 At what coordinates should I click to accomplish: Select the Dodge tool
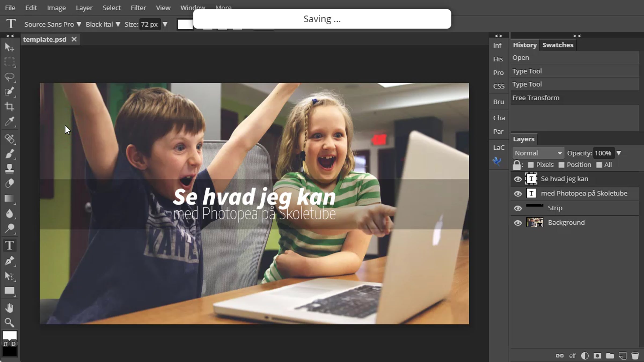(9, 228)
